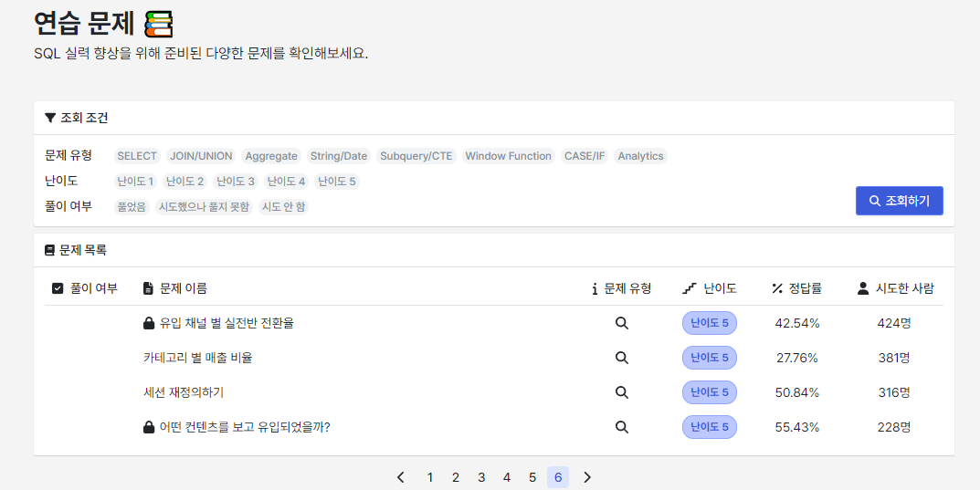Click the lock icon beside 어떤 컨텐츠를 보고 유입되었을까?
The image size is (980, 490).
point(149,427)
